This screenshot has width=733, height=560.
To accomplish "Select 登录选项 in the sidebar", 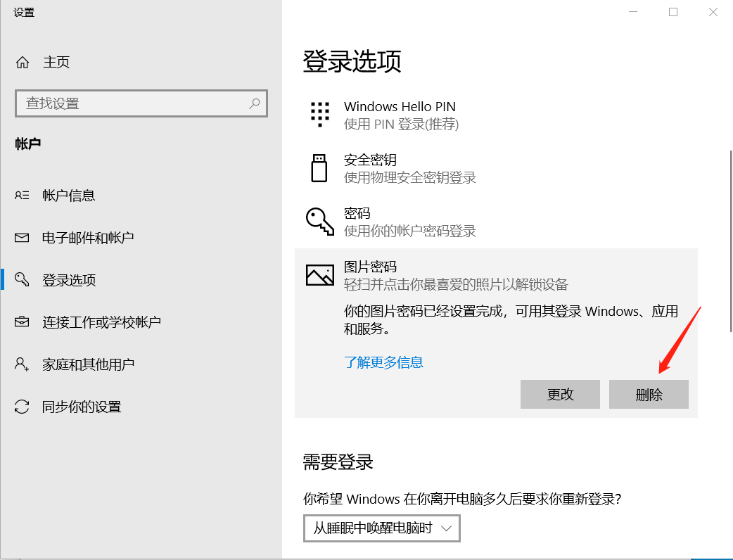I will pyautogui.click(x=70, y=279).
